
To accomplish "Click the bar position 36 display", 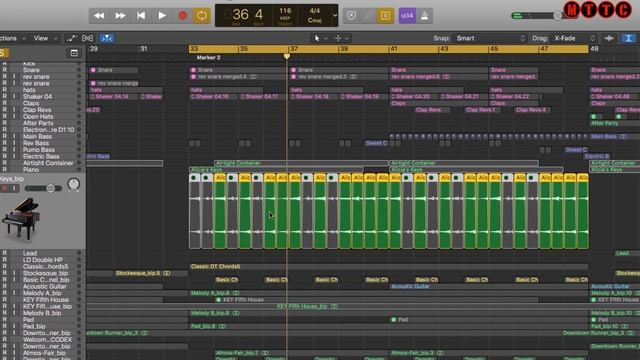I will pyautogui.click(x=240, y=15).
